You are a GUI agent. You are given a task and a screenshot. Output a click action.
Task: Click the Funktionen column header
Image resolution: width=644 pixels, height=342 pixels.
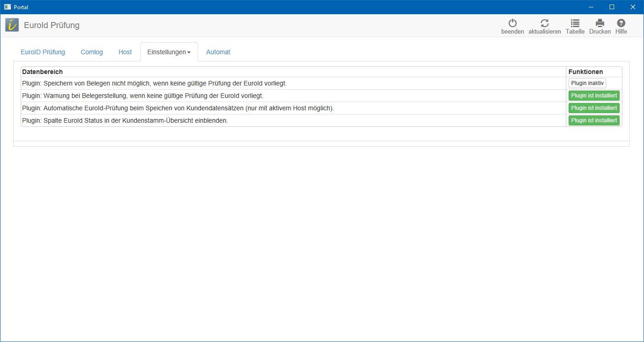point(586,72)
